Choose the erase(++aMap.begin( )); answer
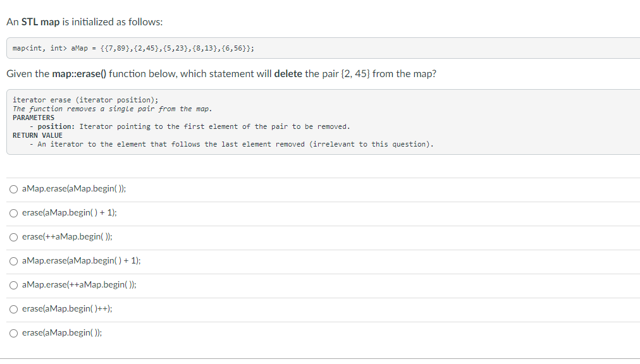The height and width of the screenshot is (364, 640). click(13, 236)
